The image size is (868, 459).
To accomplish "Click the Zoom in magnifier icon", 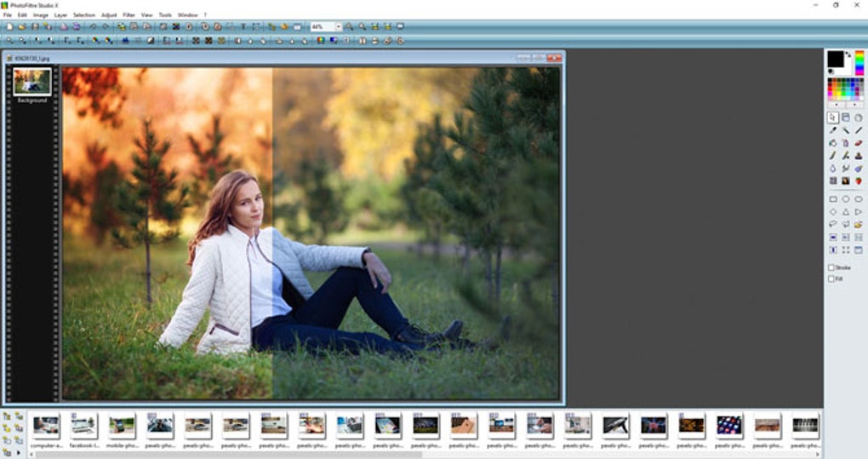I will [x=349, y=26].
